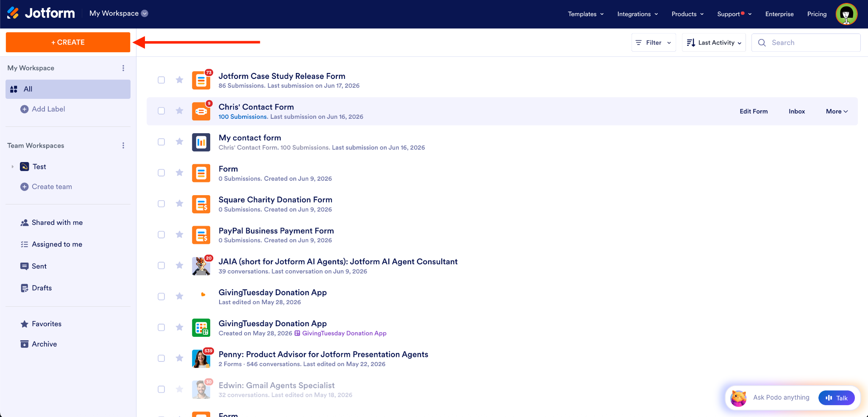
Task: Open the Archive folder
Action: click(39, 344)
